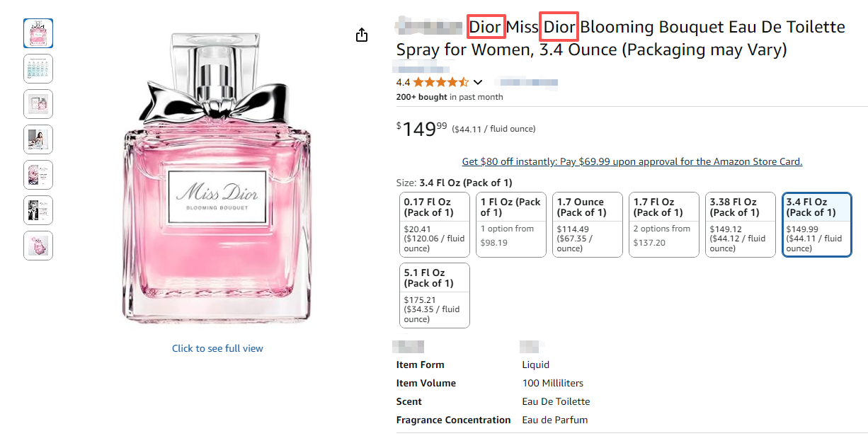Select the 3.4 Fl Oz size option
The height and width of the screenshot is (436, 868).
[x=817, y=224]
